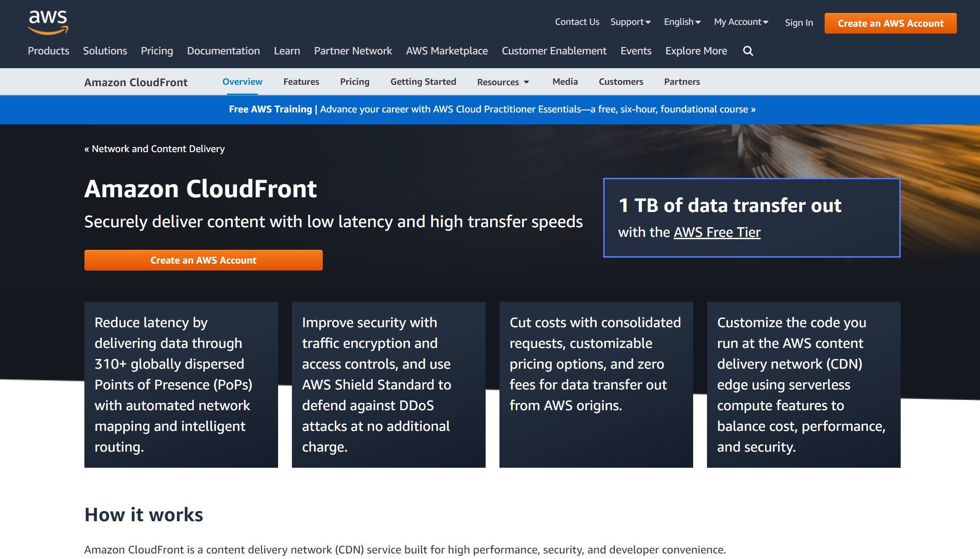Click the Amazon CloudFront hero heading

point(201,189)
